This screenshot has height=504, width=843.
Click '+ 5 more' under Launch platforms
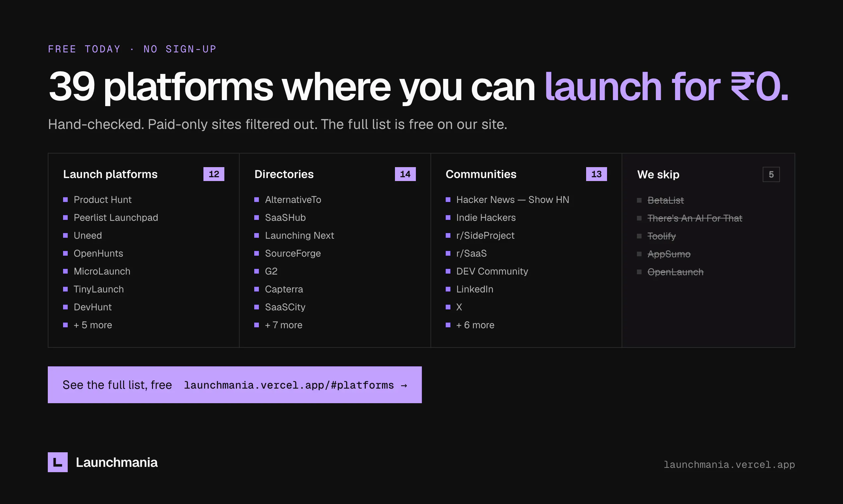pos(93,325)
